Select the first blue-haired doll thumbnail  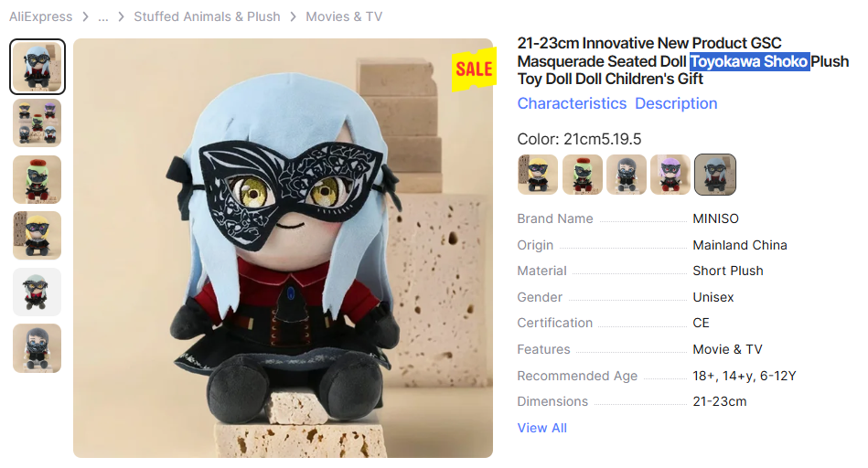(x=38, y=67)
